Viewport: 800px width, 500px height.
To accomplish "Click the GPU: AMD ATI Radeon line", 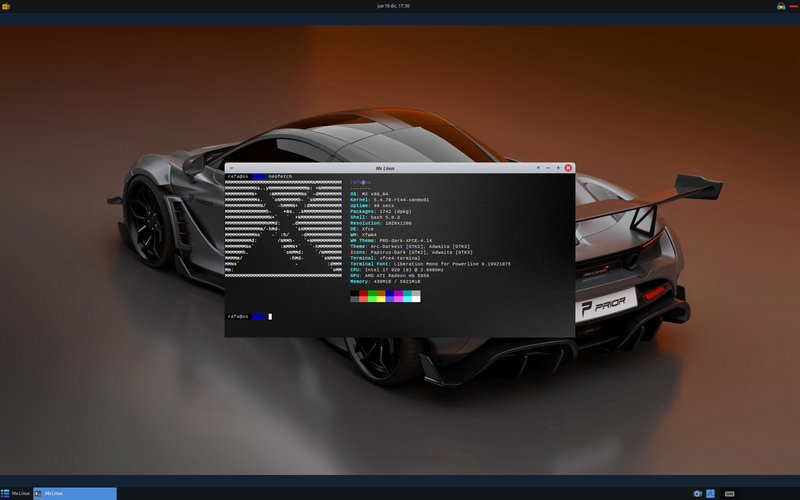I will point(390,276).
